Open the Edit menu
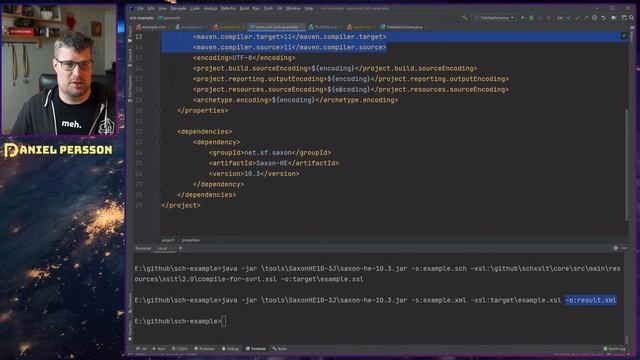 click(151, 8)
